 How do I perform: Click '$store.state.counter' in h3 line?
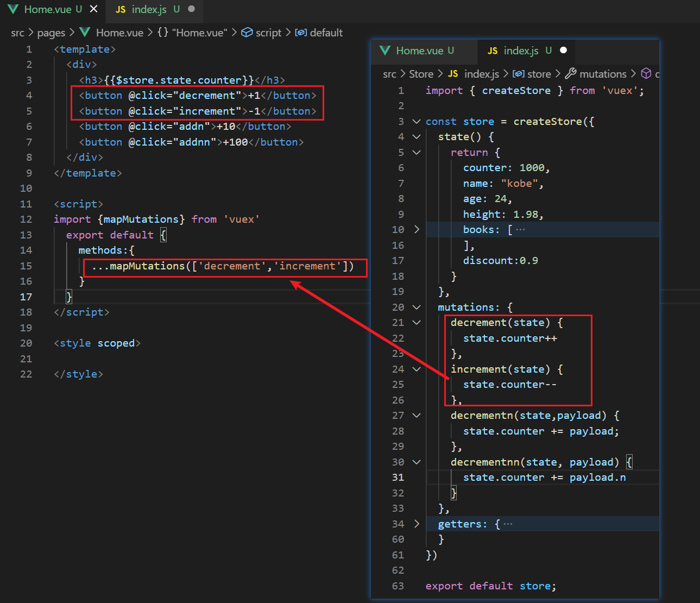[x=179, y=80]
